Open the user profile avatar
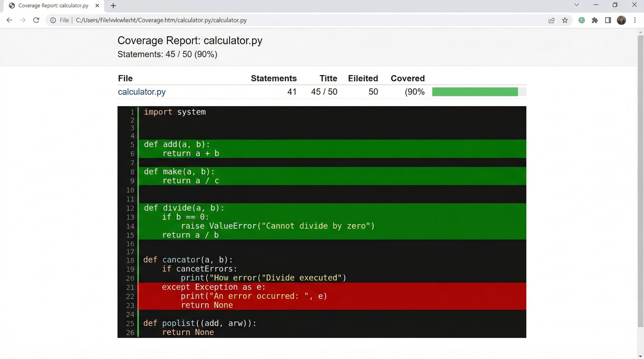 click(x=621, y=20)
